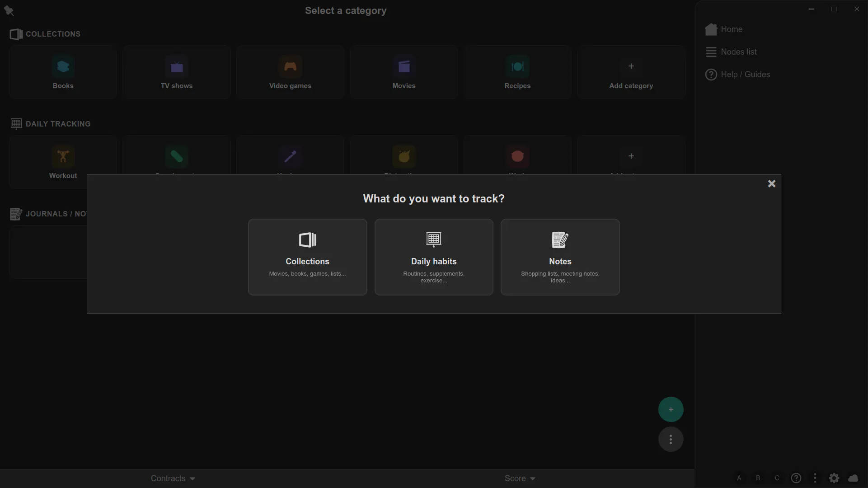Click the pin icon at top left
868x488 pixels.
click(9, 10)
